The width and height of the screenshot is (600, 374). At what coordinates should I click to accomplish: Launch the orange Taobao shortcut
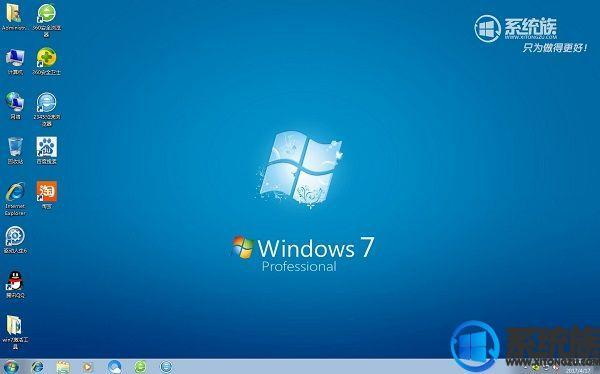coord(47,195)
